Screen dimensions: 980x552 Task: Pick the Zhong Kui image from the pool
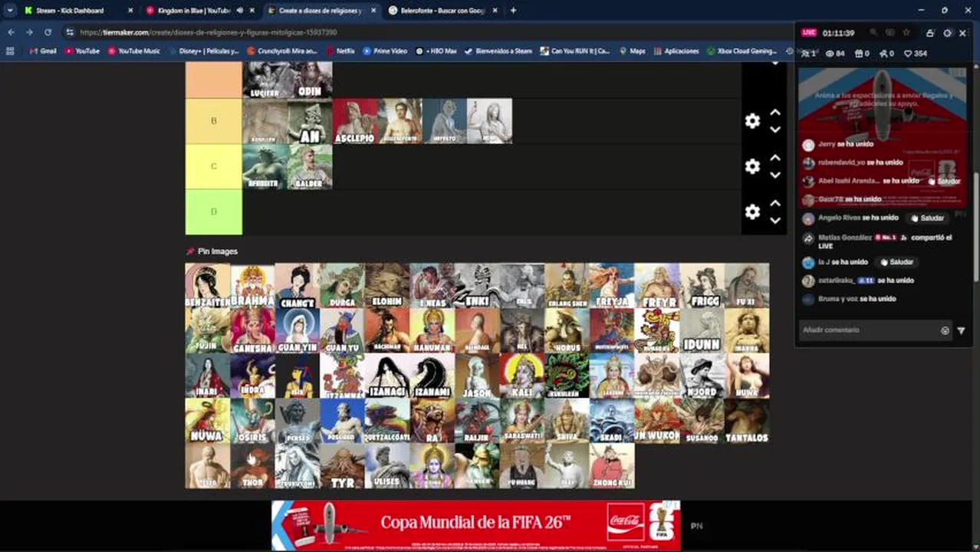pyautogui.click(x=612, y=466)
